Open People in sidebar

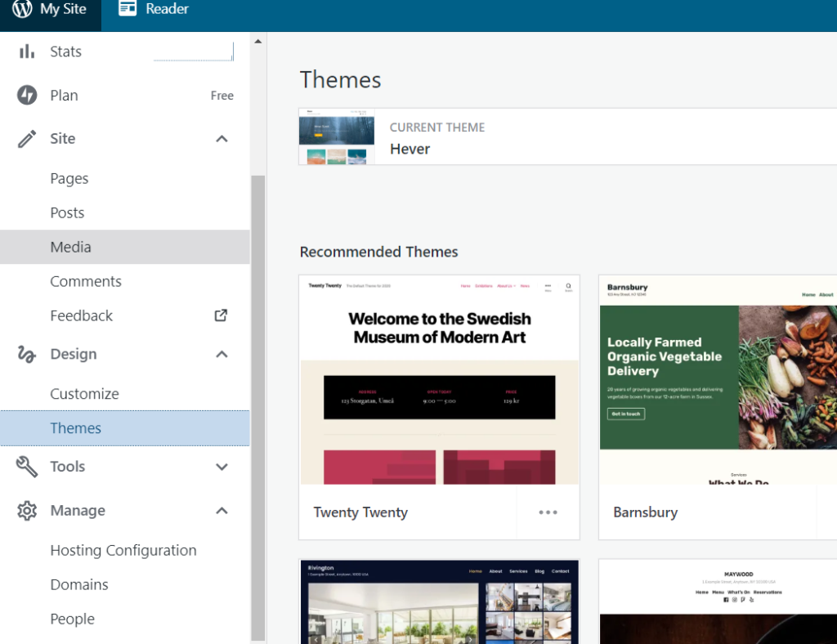pos(125,619)
